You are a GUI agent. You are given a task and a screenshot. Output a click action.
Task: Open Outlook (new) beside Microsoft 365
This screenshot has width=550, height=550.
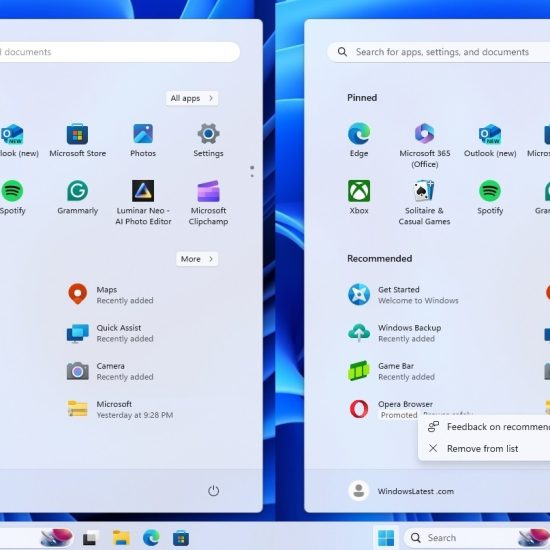click(490, 140)
